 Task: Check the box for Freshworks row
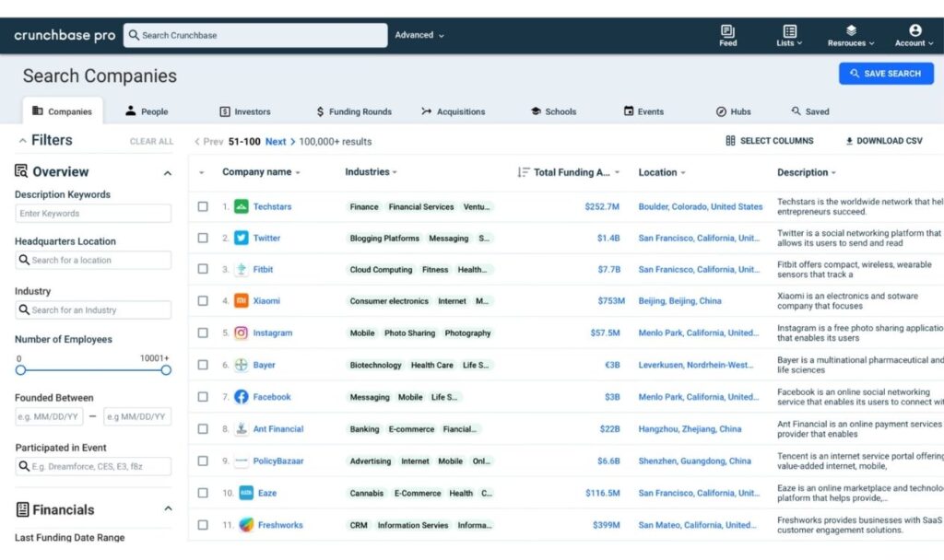coord(203,524)
